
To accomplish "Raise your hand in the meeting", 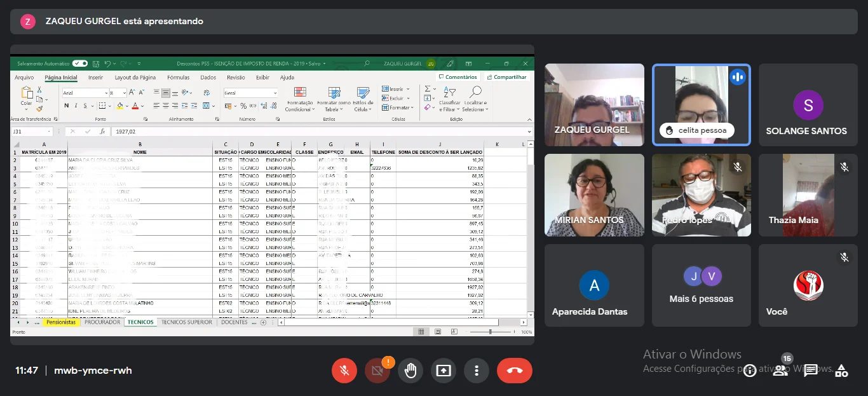I will click(410, 371).
